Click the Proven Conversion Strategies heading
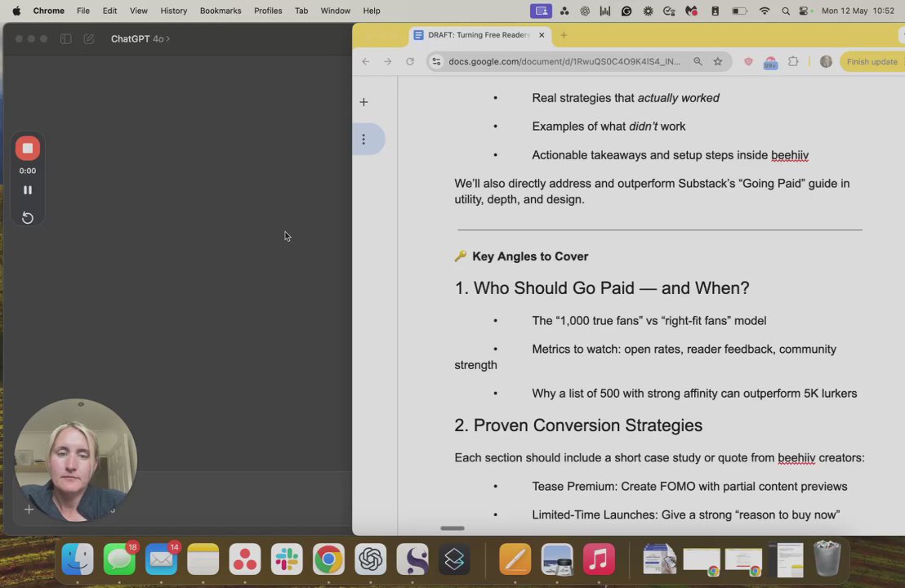 point(578,425)
